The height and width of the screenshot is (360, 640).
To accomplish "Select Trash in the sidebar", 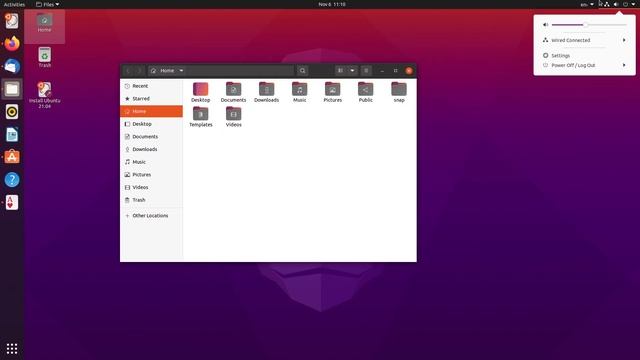I will click(151, 200).
